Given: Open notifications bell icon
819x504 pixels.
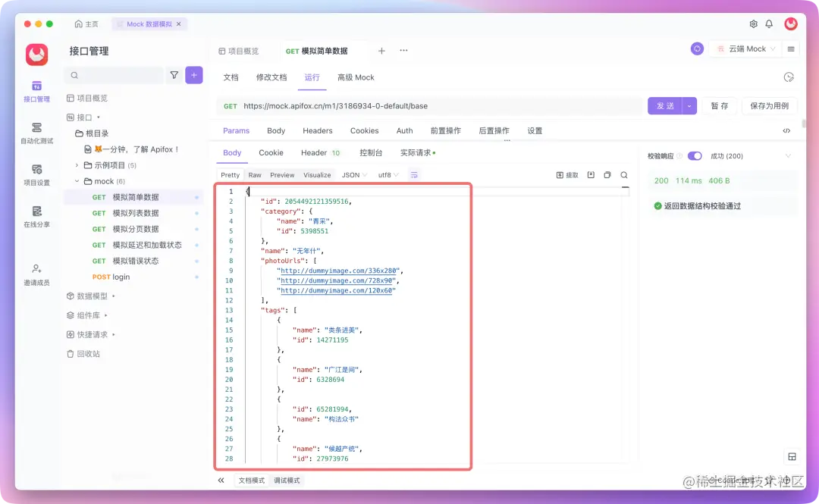Looking at the screenshot, I should point(769,24).
